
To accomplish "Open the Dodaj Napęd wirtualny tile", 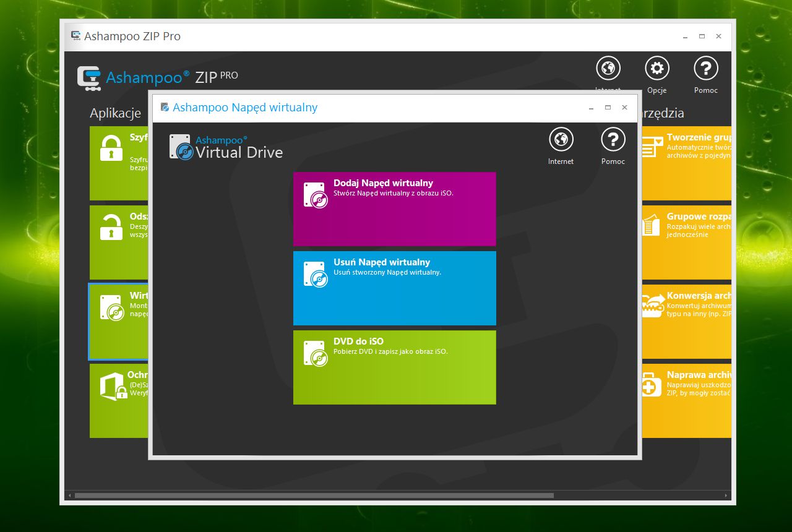I will click(x=395, y=209).
